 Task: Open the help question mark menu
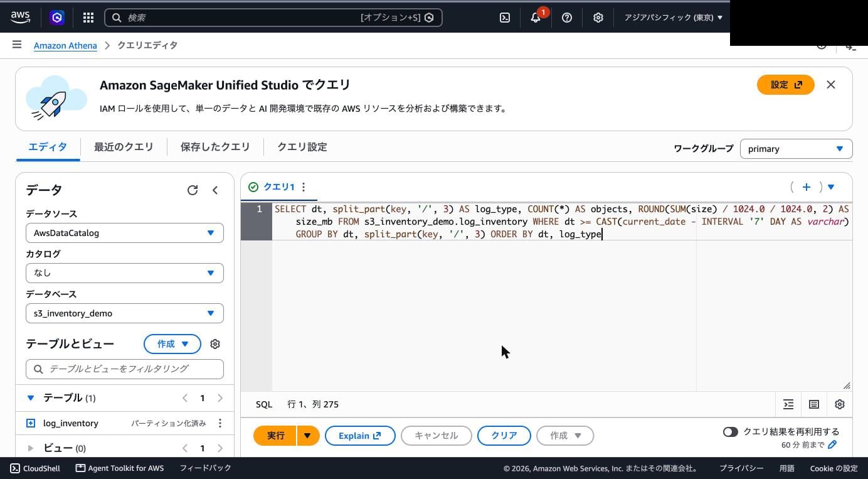coord(567,18)
